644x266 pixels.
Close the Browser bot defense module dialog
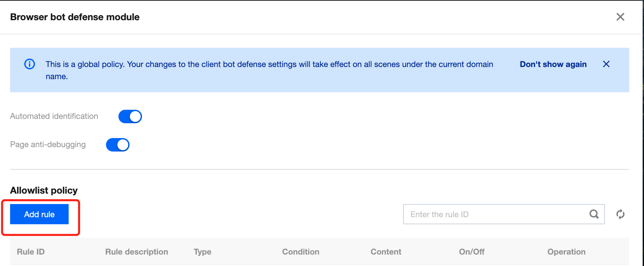pyautogui.click(x=620, y=17)
